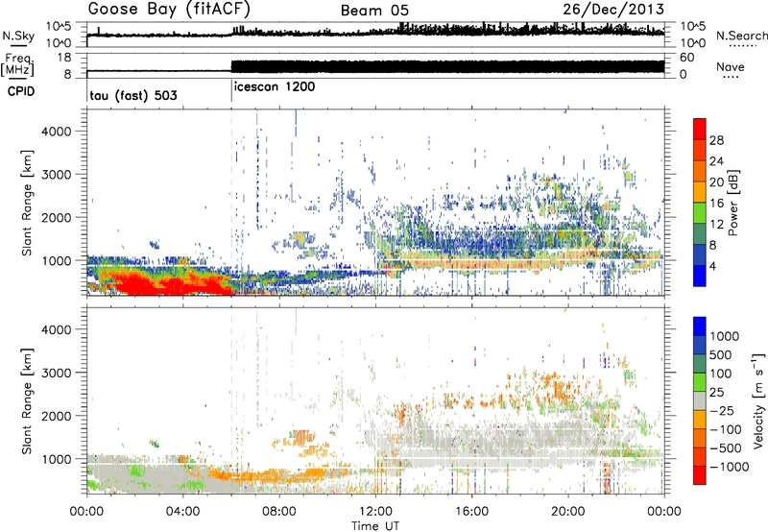Click the '20:00' time axis tick label
768x532 pixels.
click(568, 512)
